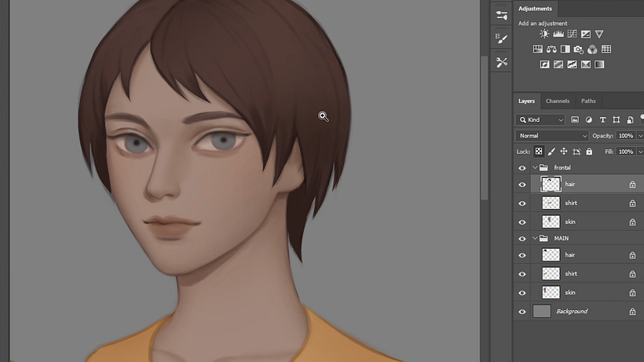Image resolution: width=644 pixels, height=362 pixels.
Task: Select the MAIN group name
Action: [x=562, y=238]
